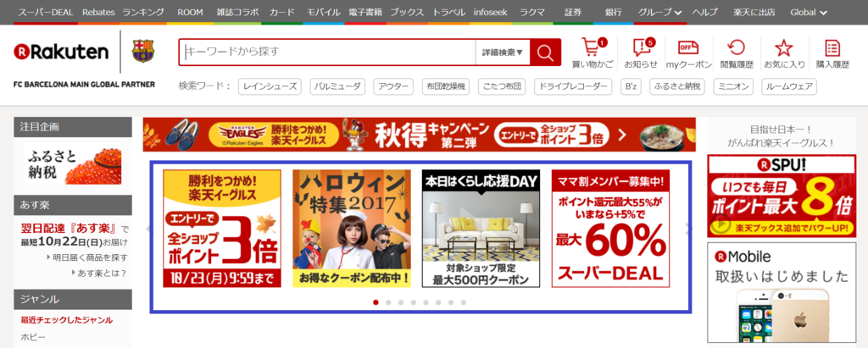The width and height of the screenshot is (868, 348).
Task: Click the FC Barcelona crest
Action: 143,51
